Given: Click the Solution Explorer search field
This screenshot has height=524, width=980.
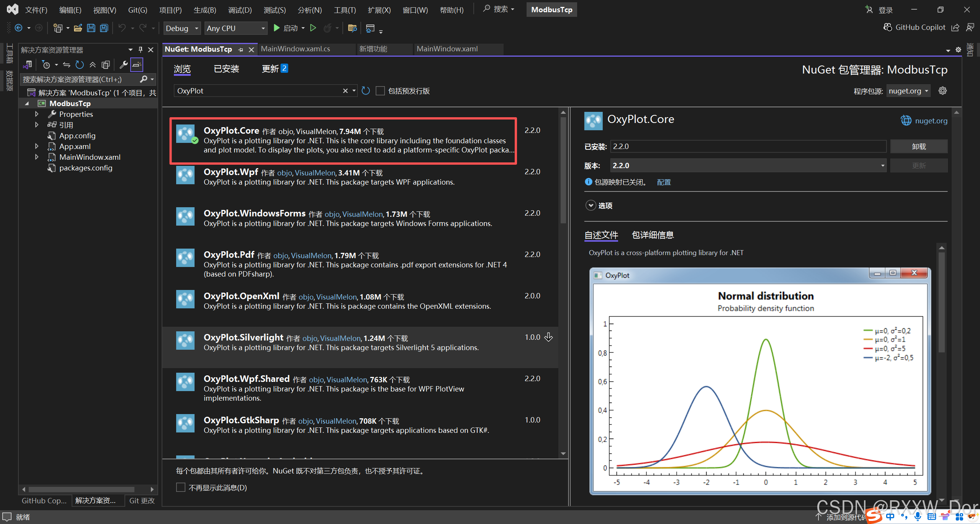Looking at the screenshot, I should pyautogui.click(x=80, y=79).
